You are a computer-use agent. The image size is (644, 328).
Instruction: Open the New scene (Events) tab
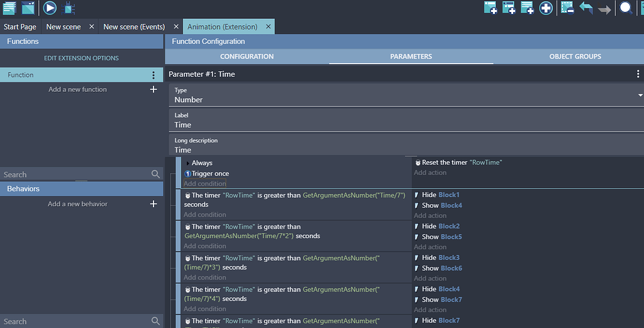click(x=134, y=26)
